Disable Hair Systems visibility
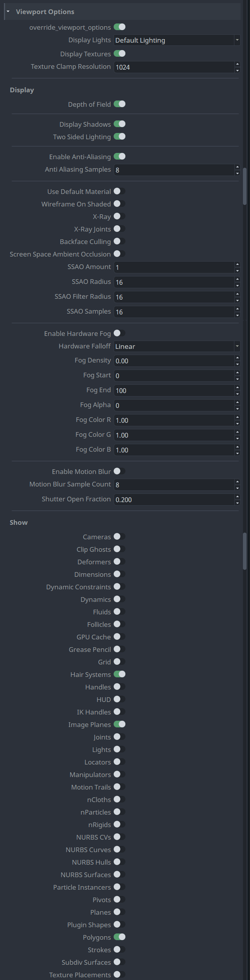250x980 pixels. (x=120, y=674)
